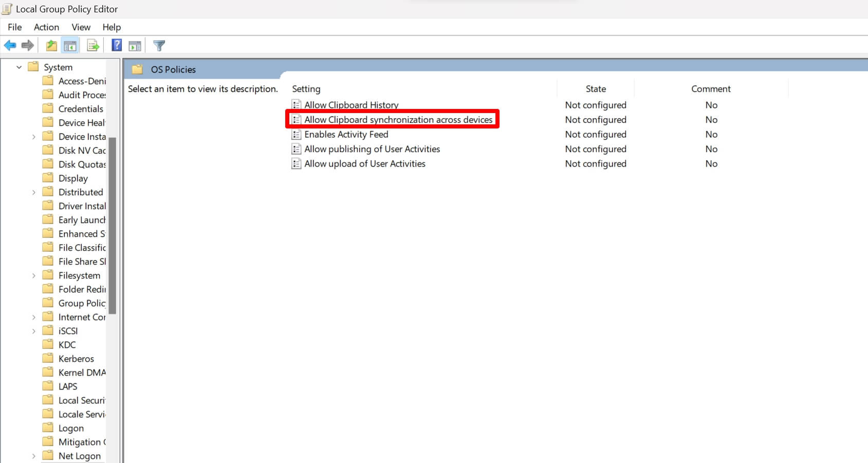Expand the Net Logon tree node
The image size is (868, 463).
tap(34, 456)
